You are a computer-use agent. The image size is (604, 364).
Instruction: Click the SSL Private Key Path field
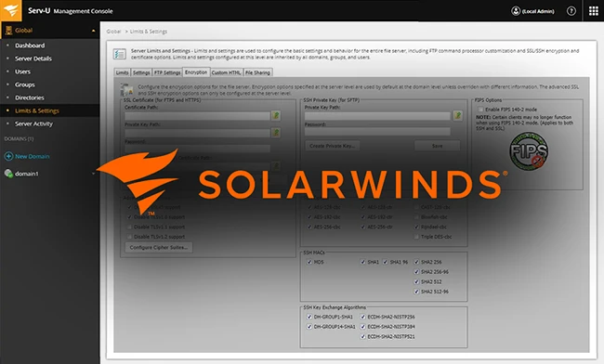(197, 133)
